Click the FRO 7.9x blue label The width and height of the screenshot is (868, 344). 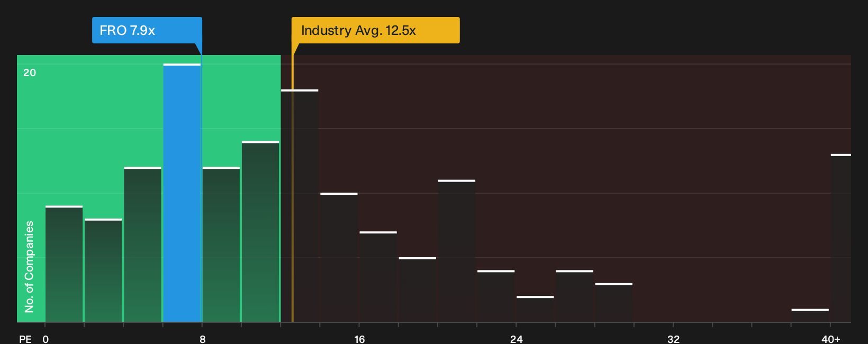point(147,30)
